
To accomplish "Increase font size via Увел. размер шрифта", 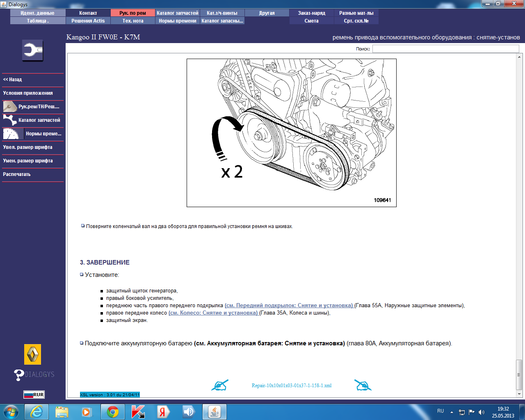I will [33, 147].
